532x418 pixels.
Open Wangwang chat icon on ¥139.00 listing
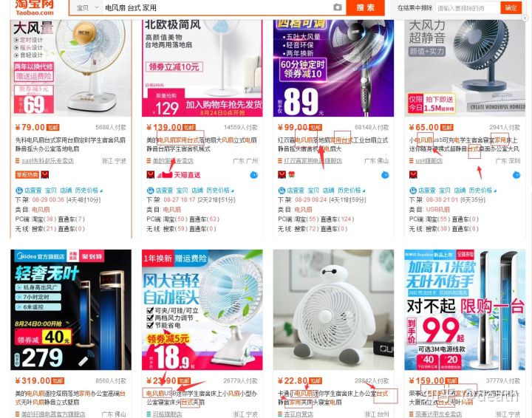tap(253, 175)
